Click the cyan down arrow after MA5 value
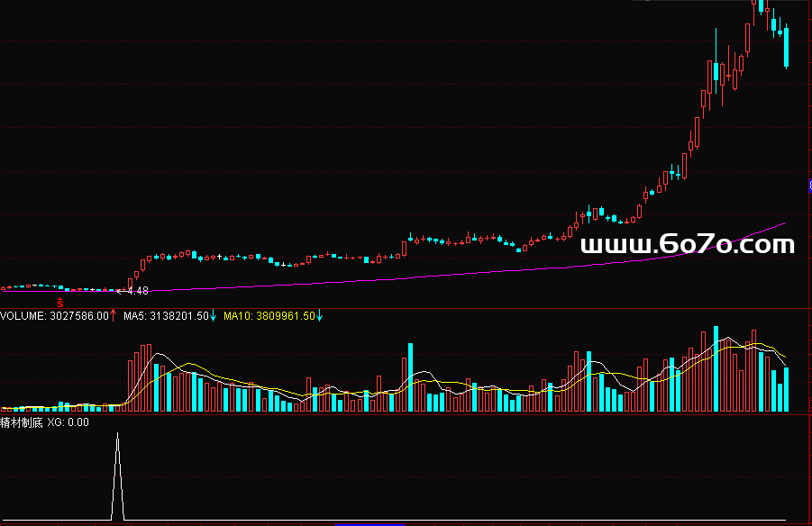Image resolution: width=812 pixels, height=526 pixels. tap(213, 316)
